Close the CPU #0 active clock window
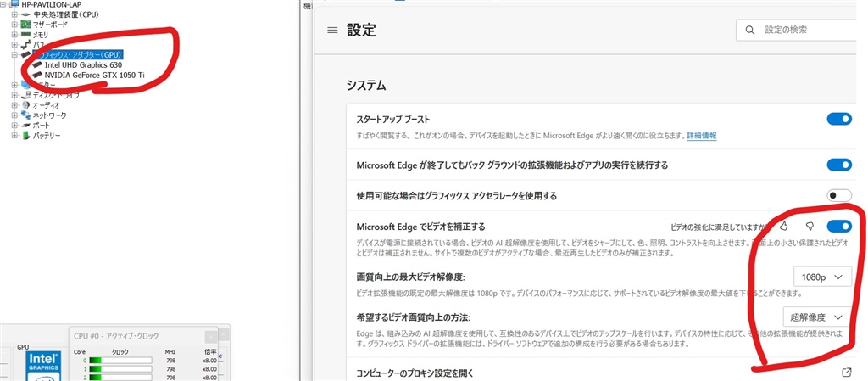Viewport: 868px width, 381px height. point(210,337)
